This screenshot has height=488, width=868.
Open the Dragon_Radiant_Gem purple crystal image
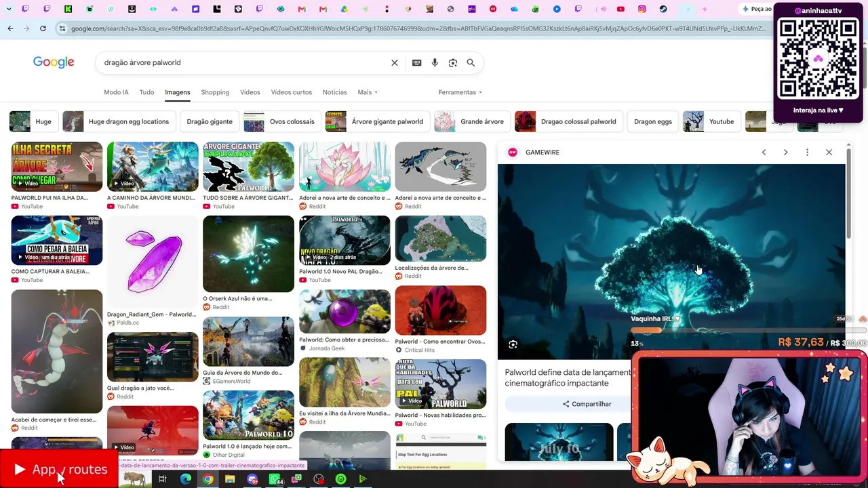click(153, 262)
